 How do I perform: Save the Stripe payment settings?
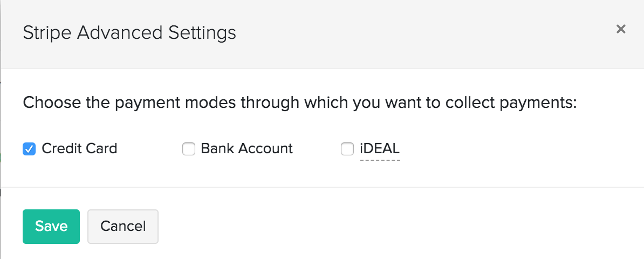(x=51, y=226)
